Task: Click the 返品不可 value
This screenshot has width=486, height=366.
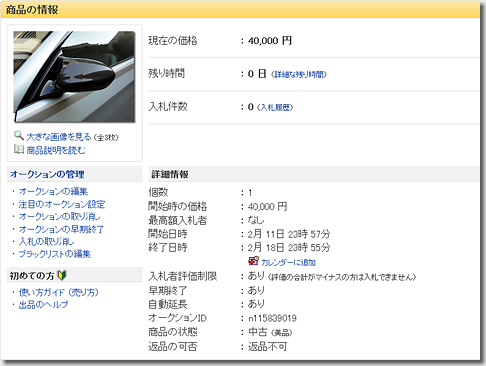Action: point(267,347)
